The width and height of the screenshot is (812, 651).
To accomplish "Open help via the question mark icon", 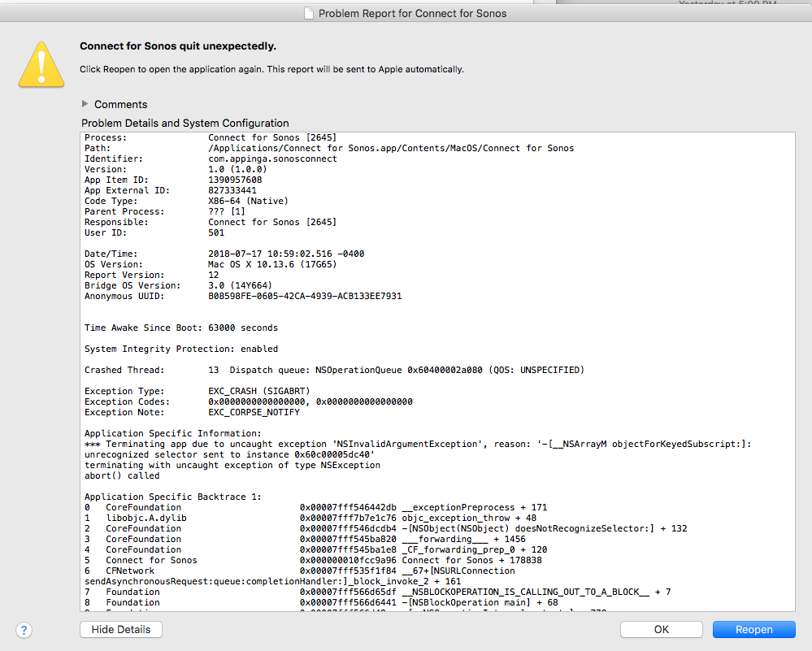I will click(x=24, y=630).
